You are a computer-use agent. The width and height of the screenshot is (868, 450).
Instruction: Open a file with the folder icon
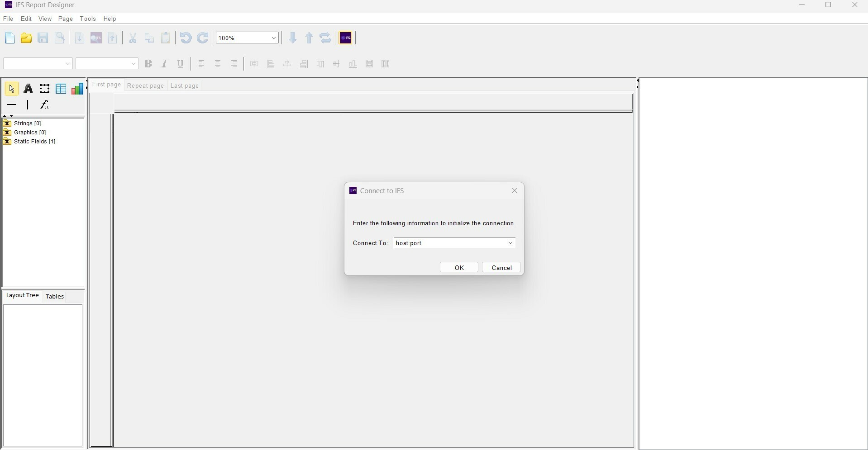pyautogui.click(x=26, y=38)
